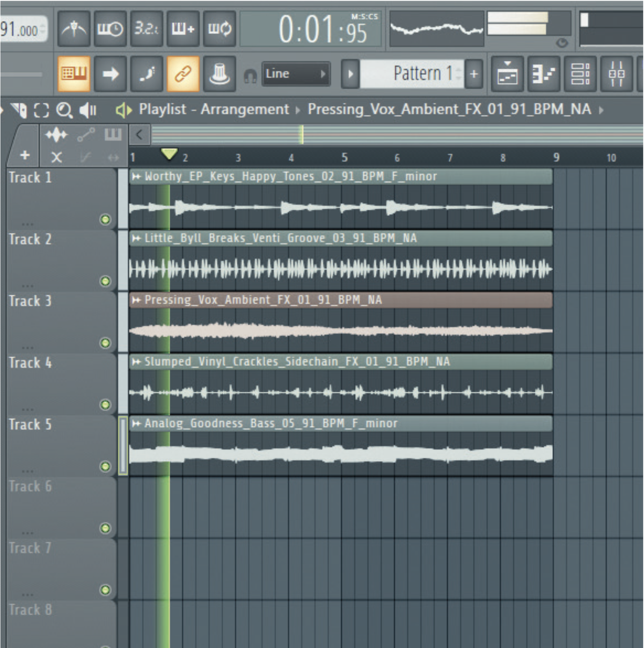Click the green speaker icon before Playlist

tap(123, 110)
